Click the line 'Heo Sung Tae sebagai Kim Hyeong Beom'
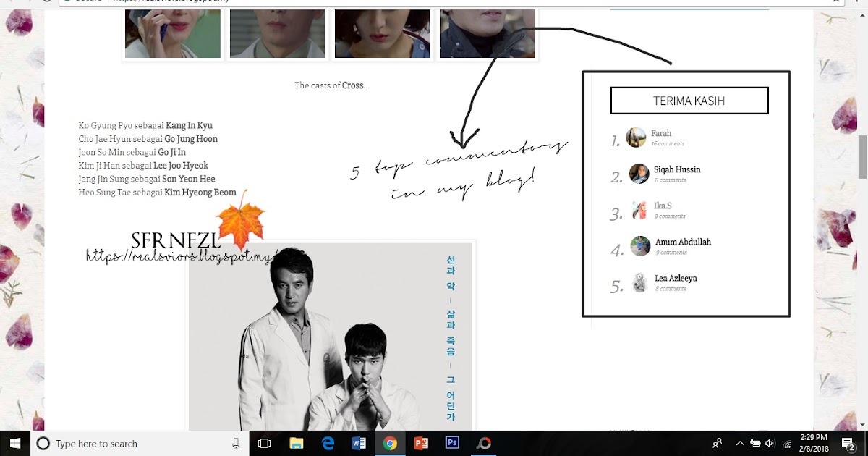The height and width of the screenshot is (456, 868). pos(158,193)
